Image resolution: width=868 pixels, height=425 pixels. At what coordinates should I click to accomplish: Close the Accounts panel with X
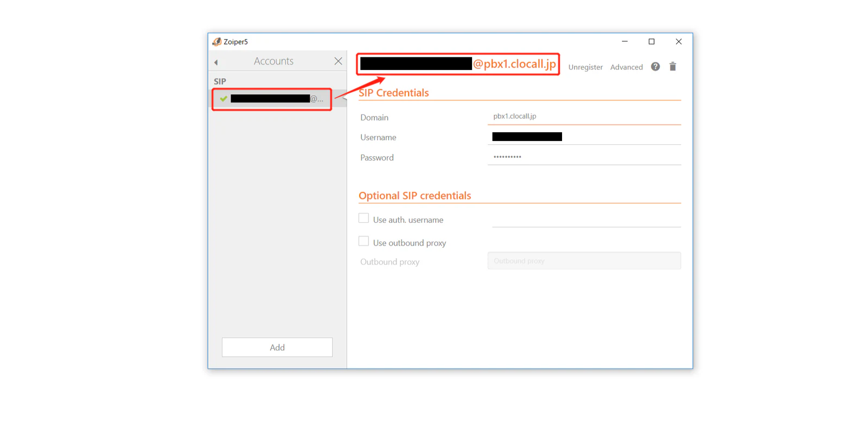coord(338,61)
